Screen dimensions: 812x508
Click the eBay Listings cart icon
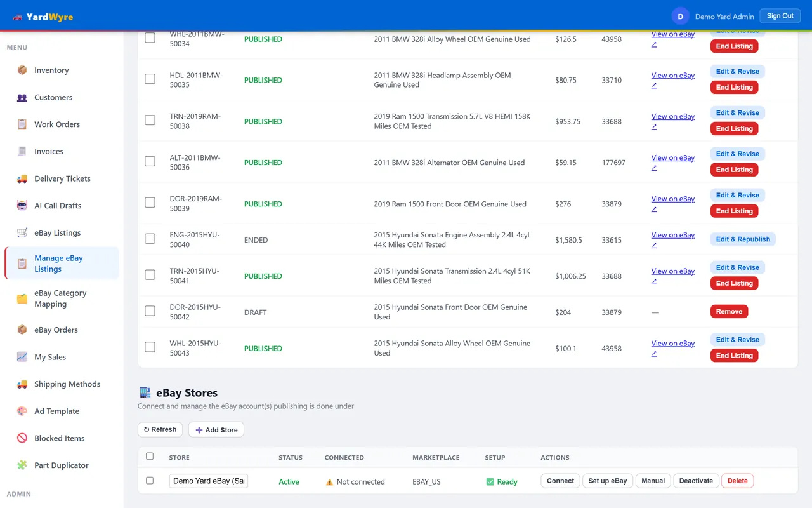coord(22,233)
